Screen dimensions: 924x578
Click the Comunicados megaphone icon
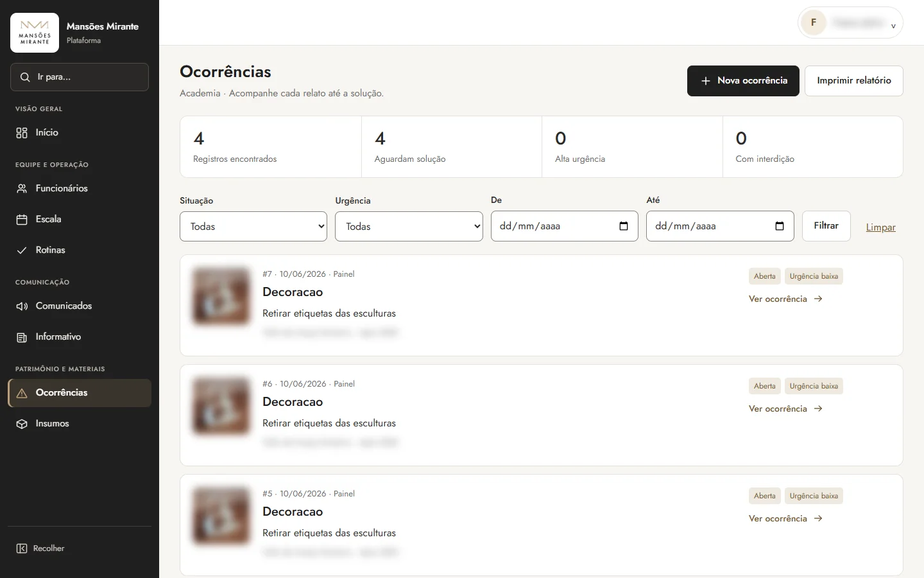click(x=22, y=306)
